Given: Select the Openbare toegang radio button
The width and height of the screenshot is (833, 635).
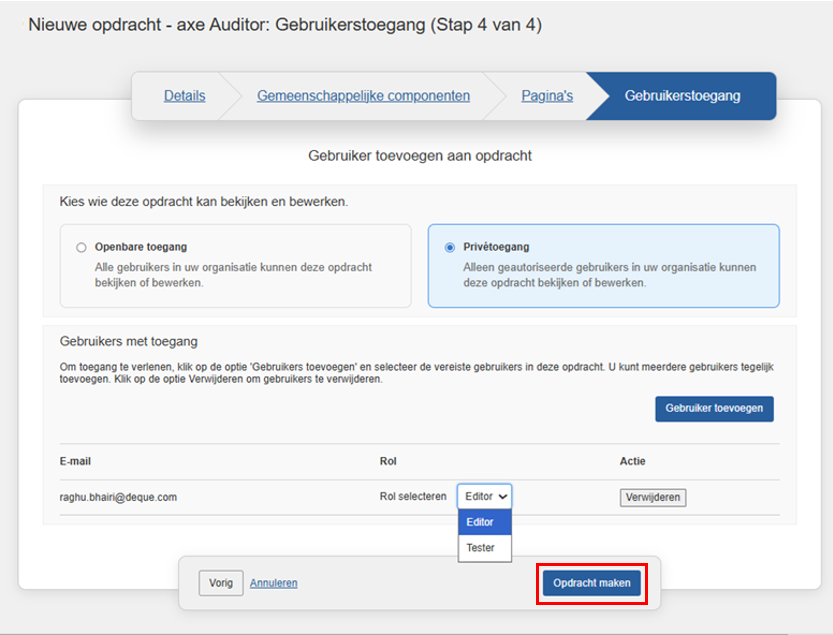Looking at the screenshot, I should (x=82, y=247).
